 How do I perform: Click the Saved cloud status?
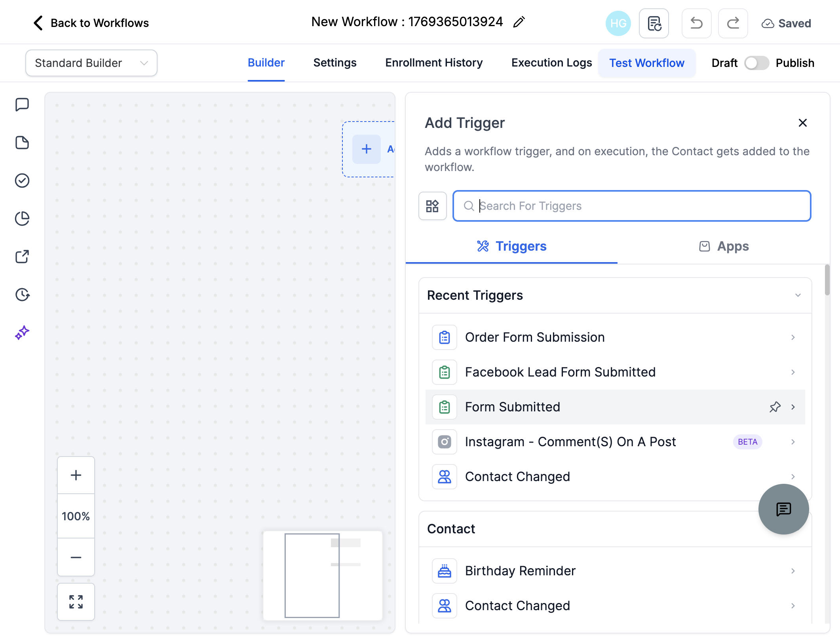click(x=786, y=23)
